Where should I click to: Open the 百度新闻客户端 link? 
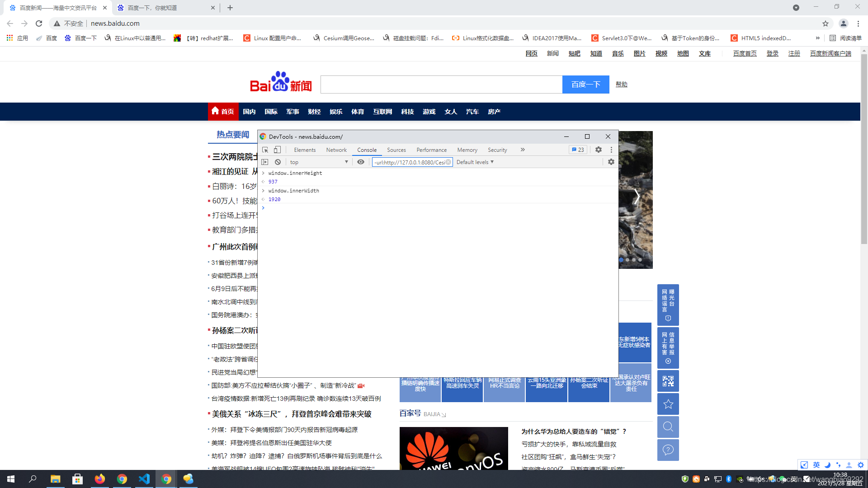pos(830,53)
